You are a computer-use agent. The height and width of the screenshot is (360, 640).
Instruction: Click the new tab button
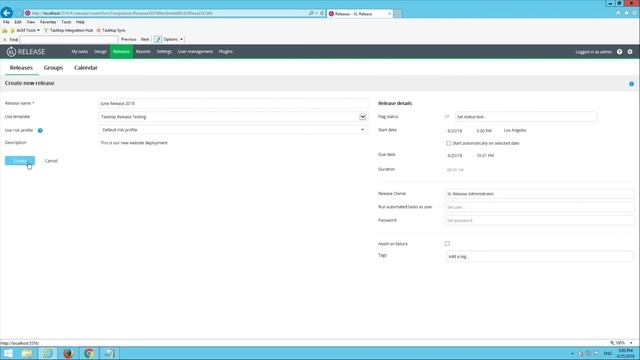pyautogui.click(x=397, y=14)
